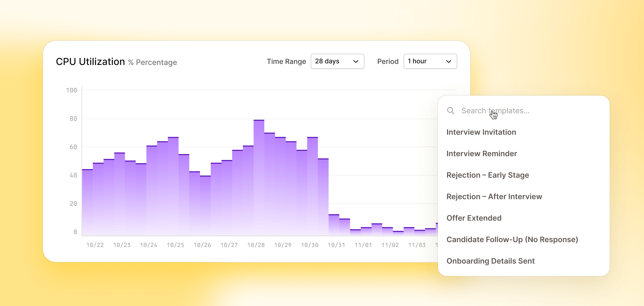
Task: Click the 40 y-axis value label
Action: [x=73, y=175]
